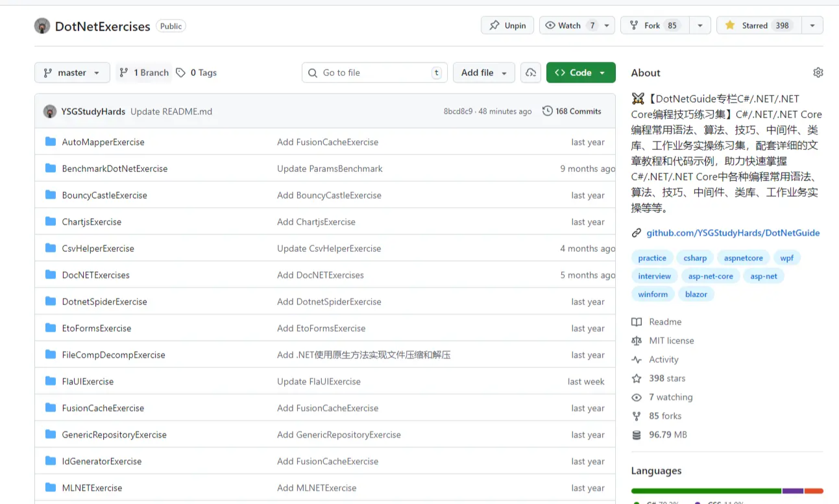
Task: Unpin the repository with the Unpin button
Action: 507,25
